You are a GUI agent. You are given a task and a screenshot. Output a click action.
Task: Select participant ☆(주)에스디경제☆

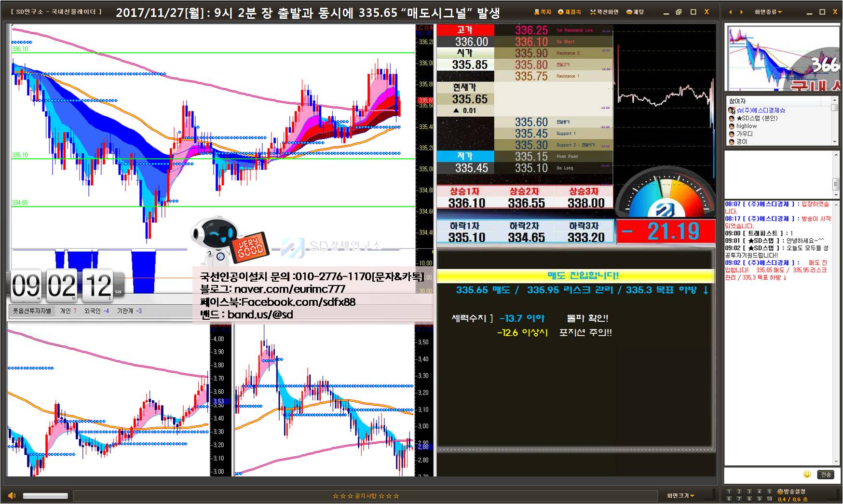click(x=761, y=110)
